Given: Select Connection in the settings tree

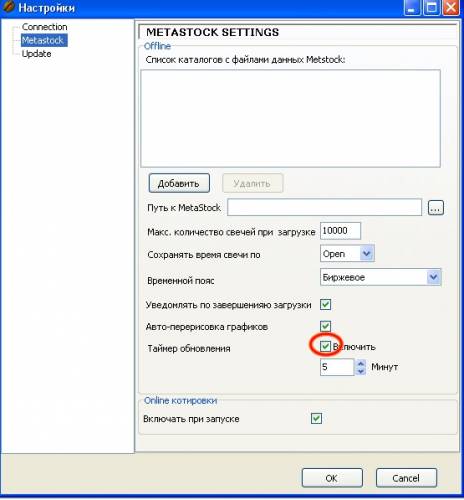Looking at the screenshot, I should click(x=44, y=27).
